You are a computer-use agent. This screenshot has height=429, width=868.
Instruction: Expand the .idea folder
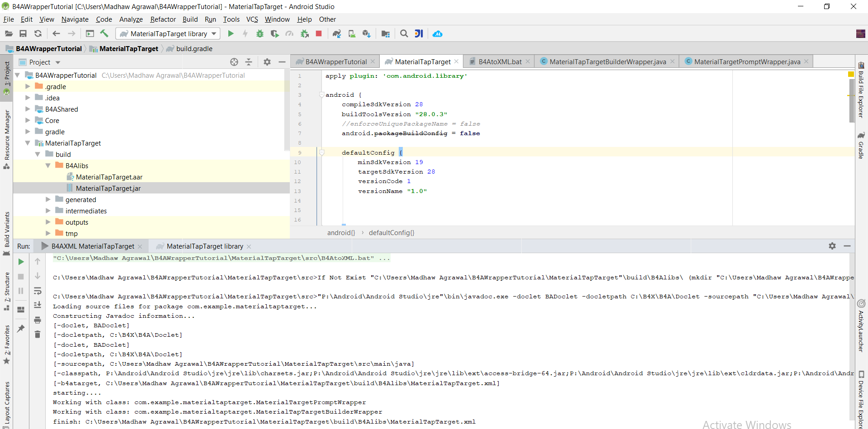click(28, 98)
